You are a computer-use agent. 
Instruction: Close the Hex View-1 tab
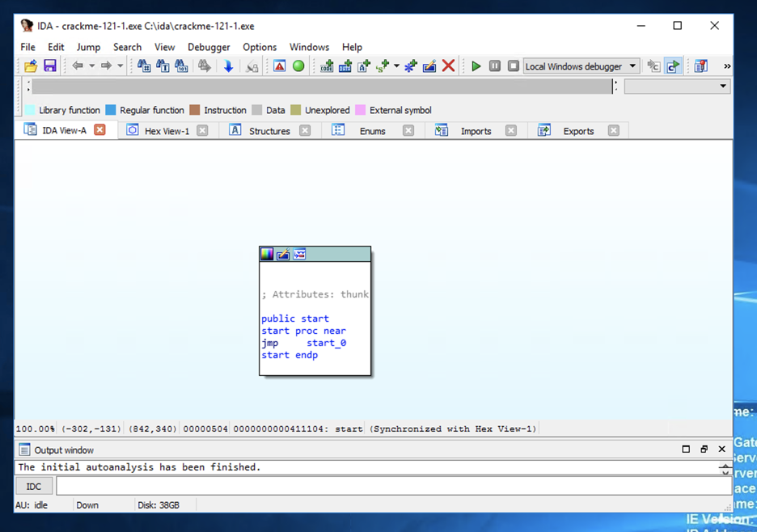click(202, 130)
